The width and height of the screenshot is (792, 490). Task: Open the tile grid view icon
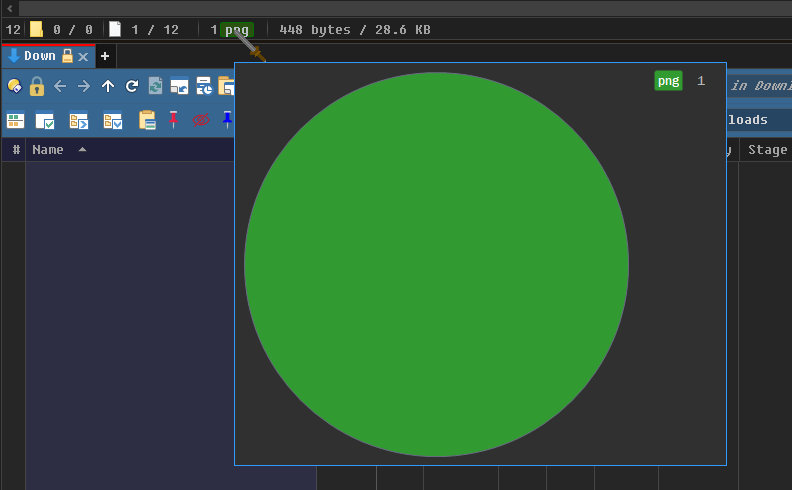(16, 121)
